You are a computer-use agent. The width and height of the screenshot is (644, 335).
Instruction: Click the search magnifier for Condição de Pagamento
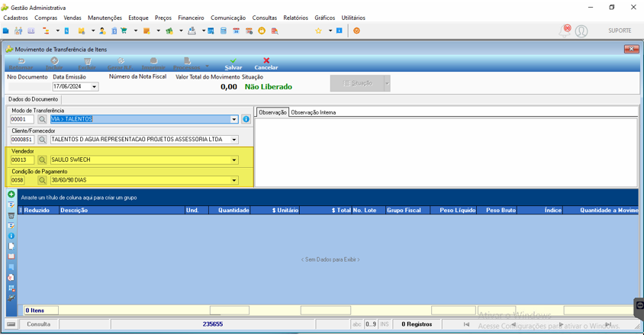coord(42,180)
